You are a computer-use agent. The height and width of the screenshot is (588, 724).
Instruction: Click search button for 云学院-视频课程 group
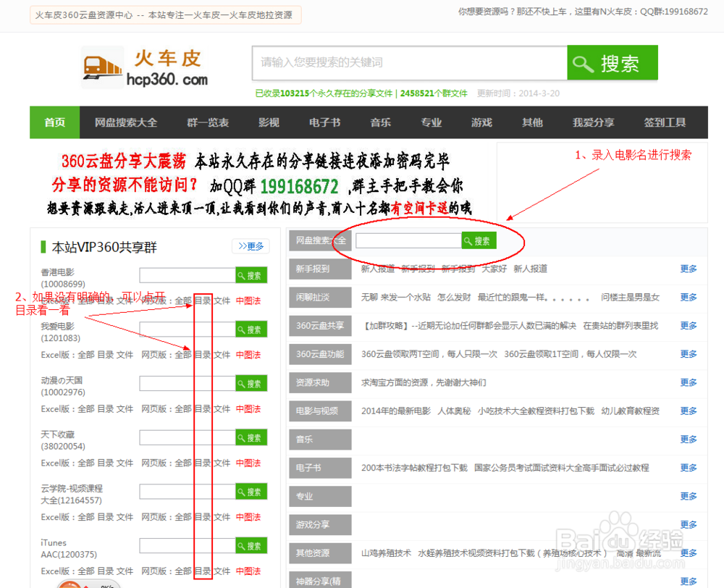[251, 492]
